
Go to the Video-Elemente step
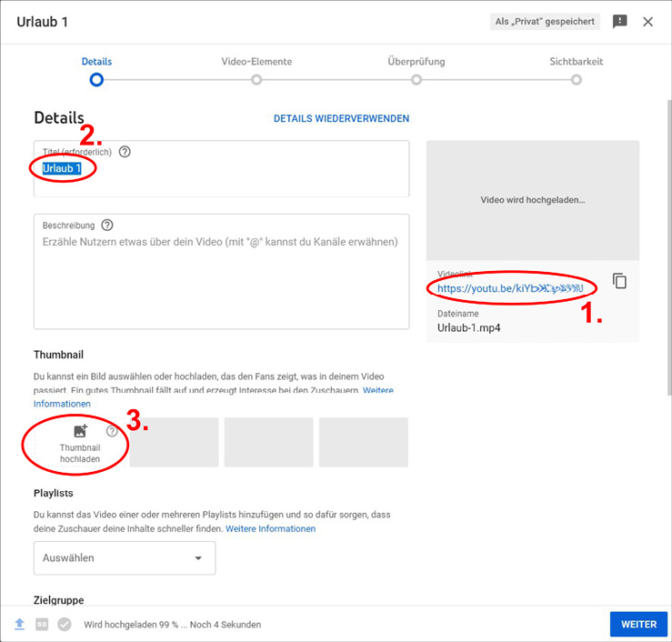256,79
